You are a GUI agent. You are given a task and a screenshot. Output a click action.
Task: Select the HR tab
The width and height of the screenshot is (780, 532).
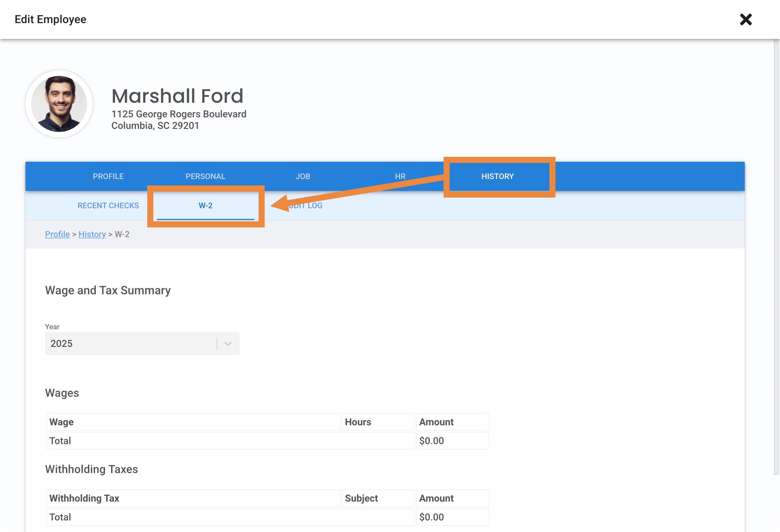400,176
